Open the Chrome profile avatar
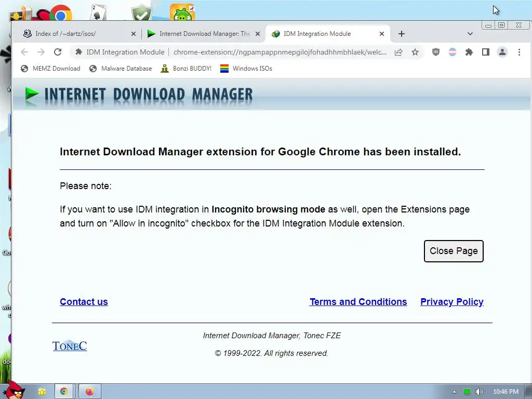Image resolution: width=532 pixels, height=399 pixels. (x=502, y=52)
